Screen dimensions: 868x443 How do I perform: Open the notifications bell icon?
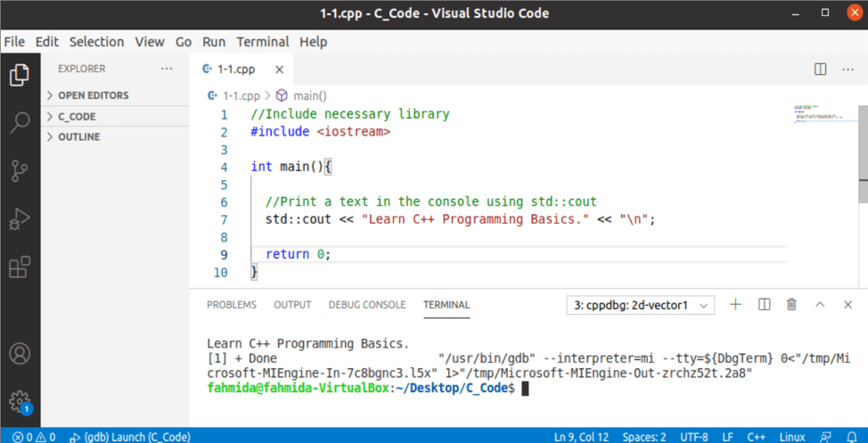pos(852,437)
